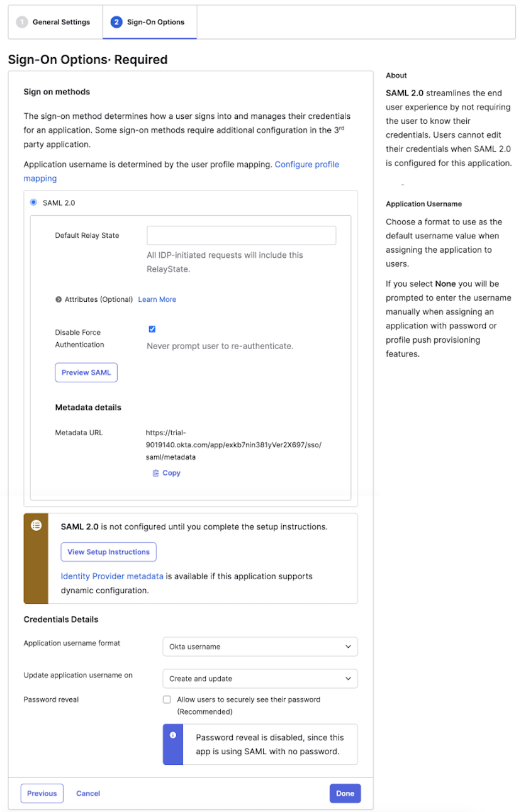Expand Attributes (Optional) arrow
This screenshot has height=812, width=521.
(59, 300)
